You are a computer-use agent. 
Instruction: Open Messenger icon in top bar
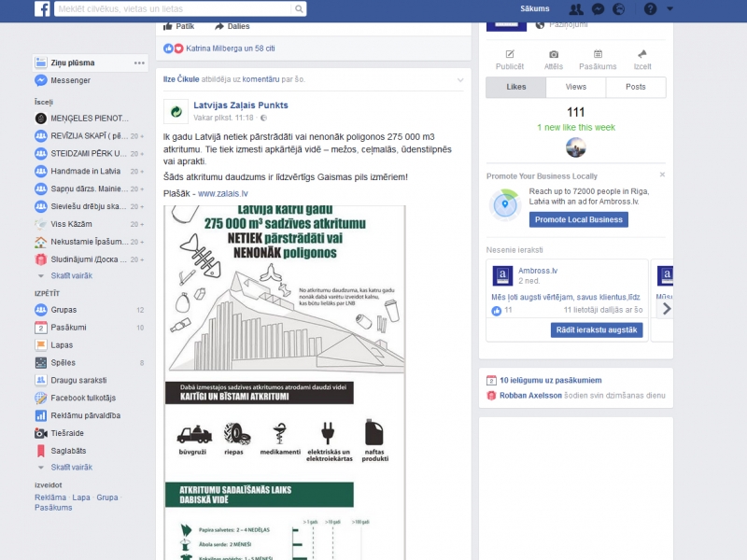598,8
